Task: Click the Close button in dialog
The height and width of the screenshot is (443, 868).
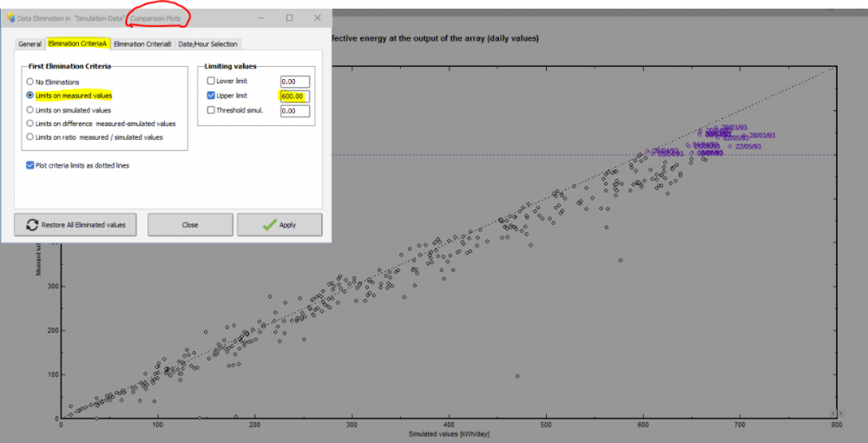Action: (190, 225)
